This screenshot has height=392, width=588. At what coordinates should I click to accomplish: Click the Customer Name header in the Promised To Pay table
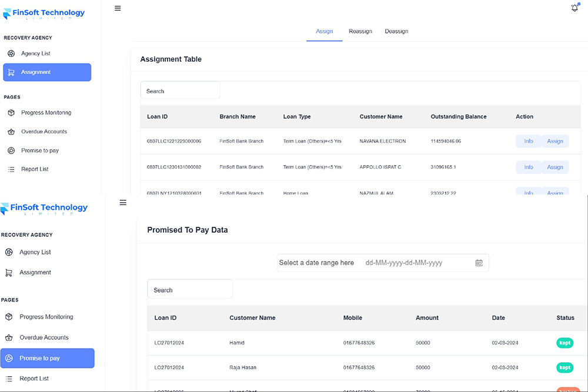252,318
